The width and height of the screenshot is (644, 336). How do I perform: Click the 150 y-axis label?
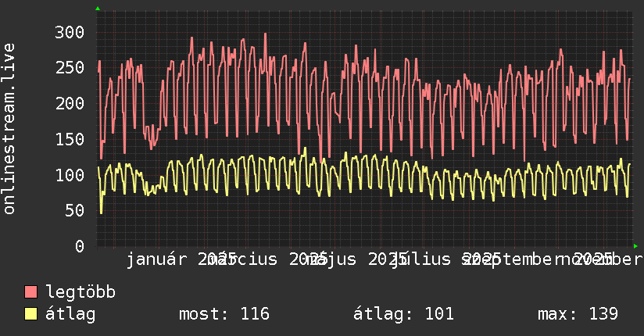coord(70,139)
